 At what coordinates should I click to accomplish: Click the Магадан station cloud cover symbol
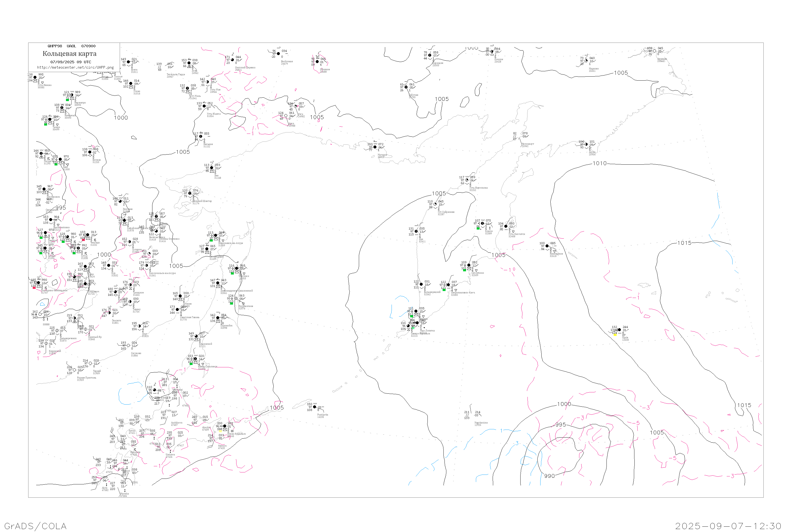(x=375, y=147)
